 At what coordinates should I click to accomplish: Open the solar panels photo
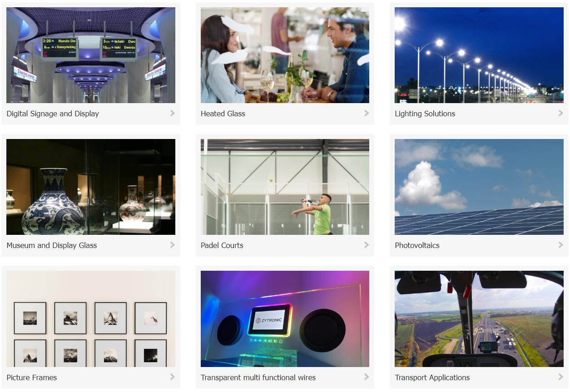coord(479,187)
